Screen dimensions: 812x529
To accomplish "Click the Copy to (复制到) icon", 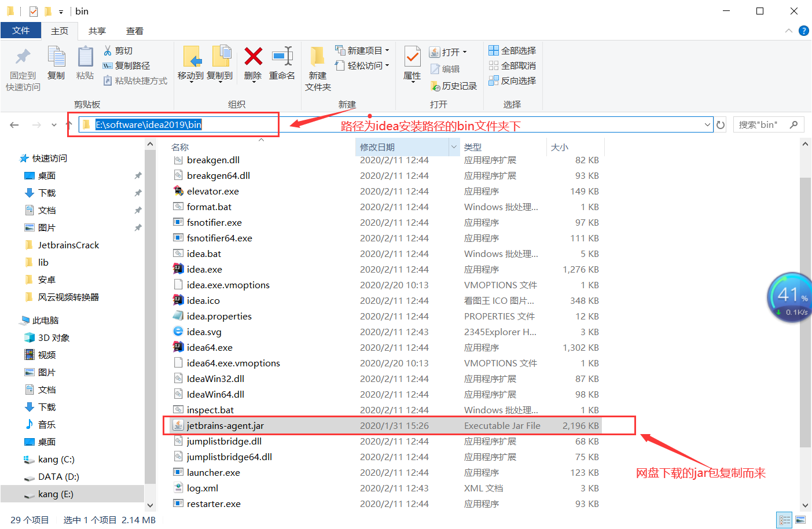I will pyautogui.click(x=221, y=57).
